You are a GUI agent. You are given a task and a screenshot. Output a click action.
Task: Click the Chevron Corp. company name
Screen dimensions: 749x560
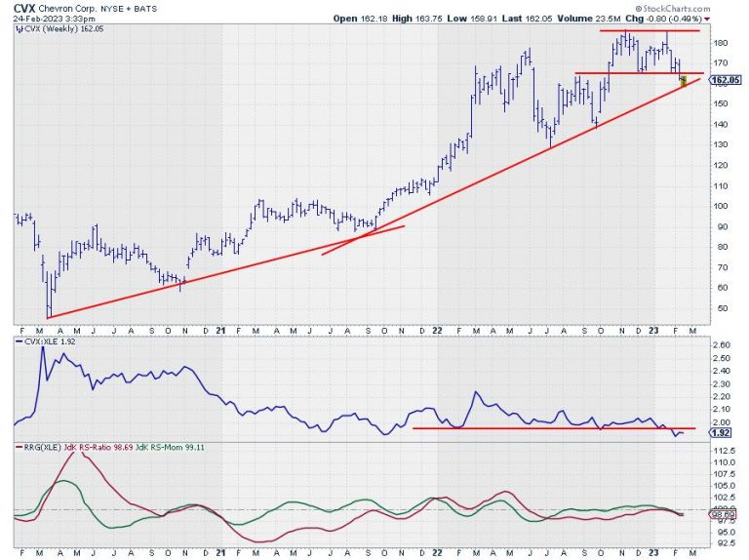point(68,9)
